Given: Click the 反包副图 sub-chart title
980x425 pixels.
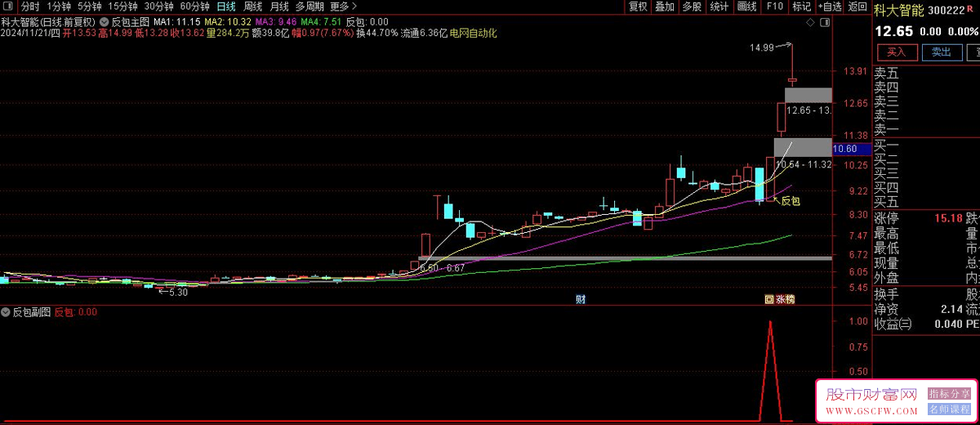Looking at the screenshot, I should (32, 312).
